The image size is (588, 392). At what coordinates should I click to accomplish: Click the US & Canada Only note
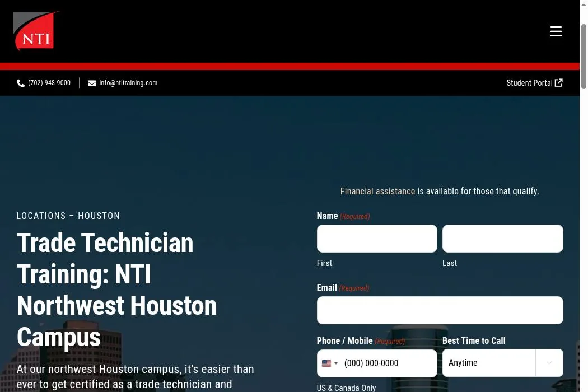point(346,388)
